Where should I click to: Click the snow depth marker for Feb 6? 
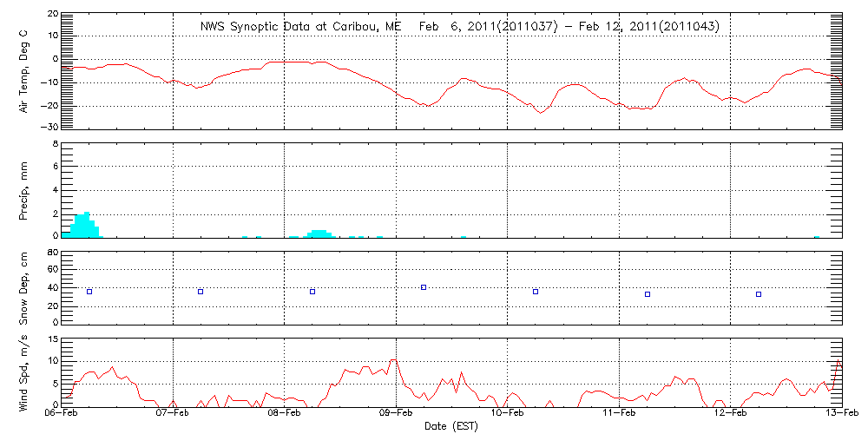click(x=89, y=292)
